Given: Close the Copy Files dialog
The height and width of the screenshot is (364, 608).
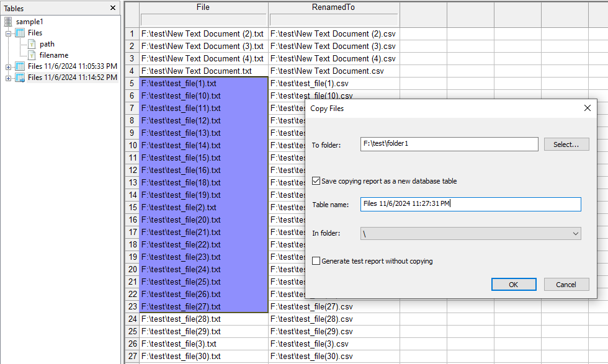Looking at the screenshot, I should pos(588,109).
